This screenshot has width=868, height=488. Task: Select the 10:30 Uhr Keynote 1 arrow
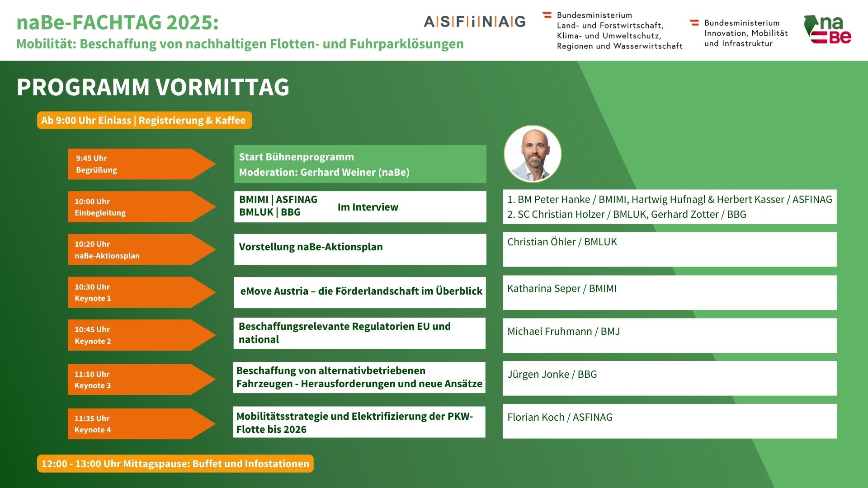(x=136, y=292)
